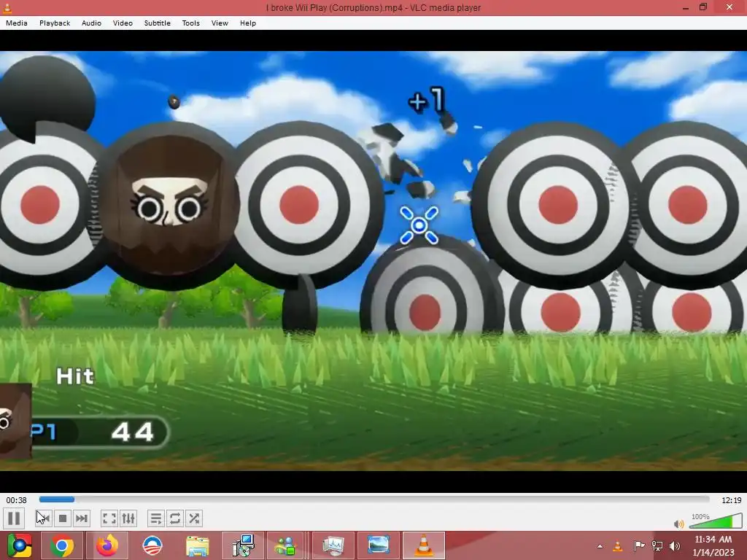Open Google Chrome from the taskbar
Screen dimensions: 747x560
62,545
